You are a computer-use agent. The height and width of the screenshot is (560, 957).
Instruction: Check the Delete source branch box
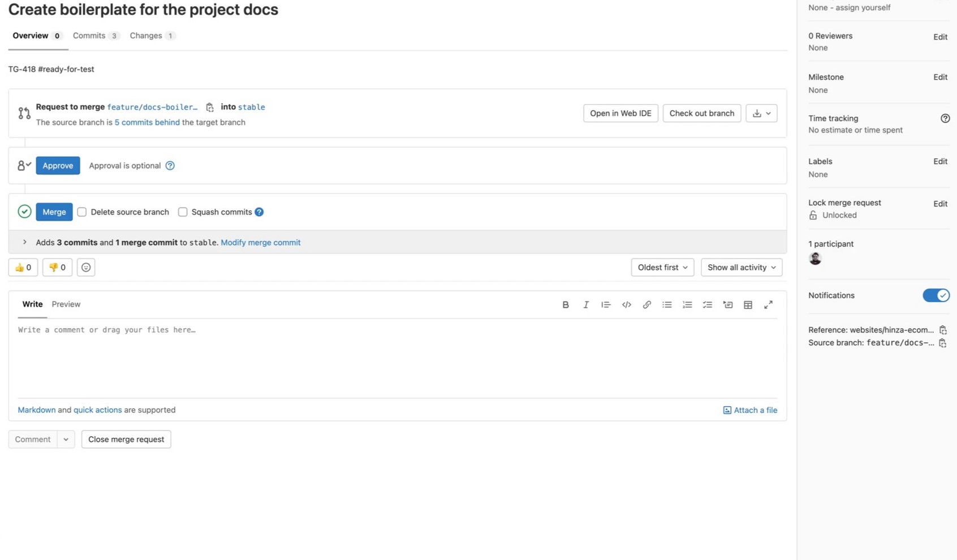point(82,212)
